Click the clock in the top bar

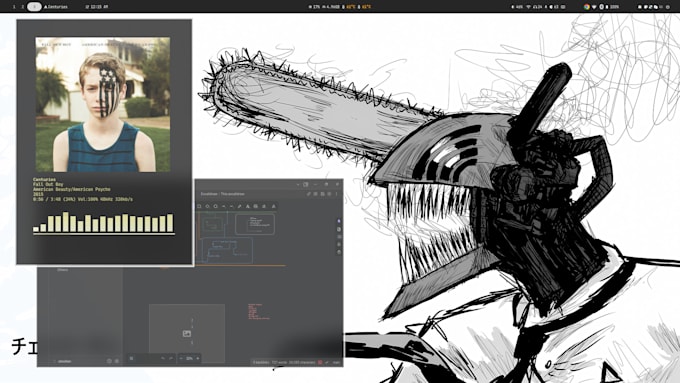tap(97, 7)
